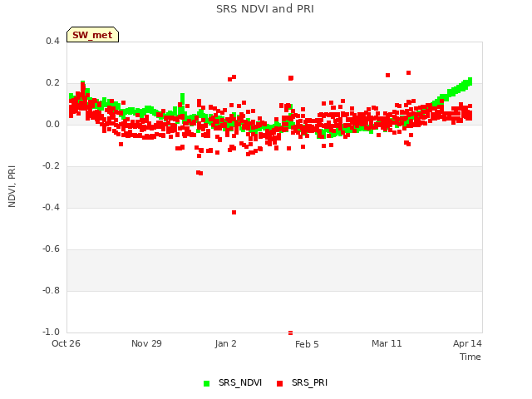The image size is (532, 399).
Task: Toggle the SRS_NDVI legend entry
Action: (x=233, y=383)
